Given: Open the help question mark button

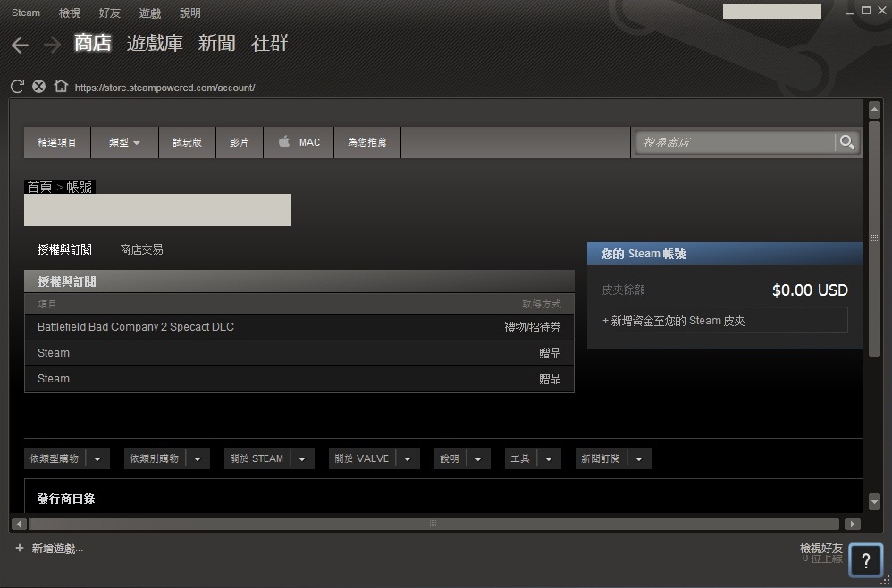Looking at the screenshot, I should pyautogui.click(x=865, y=560).
